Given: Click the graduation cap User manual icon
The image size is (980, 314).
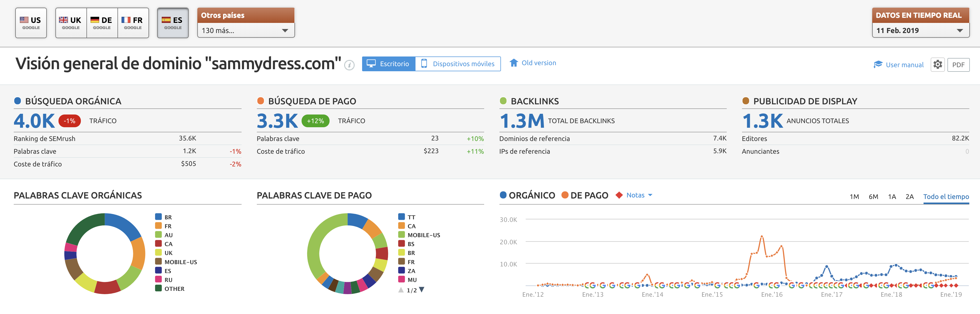Looking at the screenshot, I should coord(878,64).
